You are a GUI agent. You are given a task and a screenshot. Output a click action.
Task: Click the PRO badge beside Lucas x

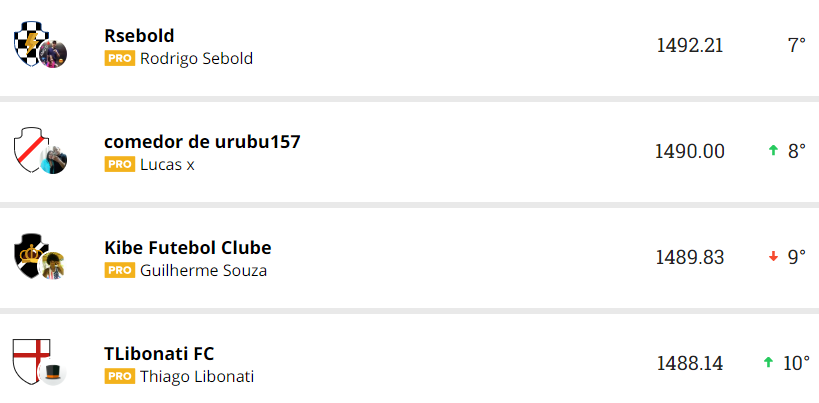pyautogui.click(x=119, y=164)
